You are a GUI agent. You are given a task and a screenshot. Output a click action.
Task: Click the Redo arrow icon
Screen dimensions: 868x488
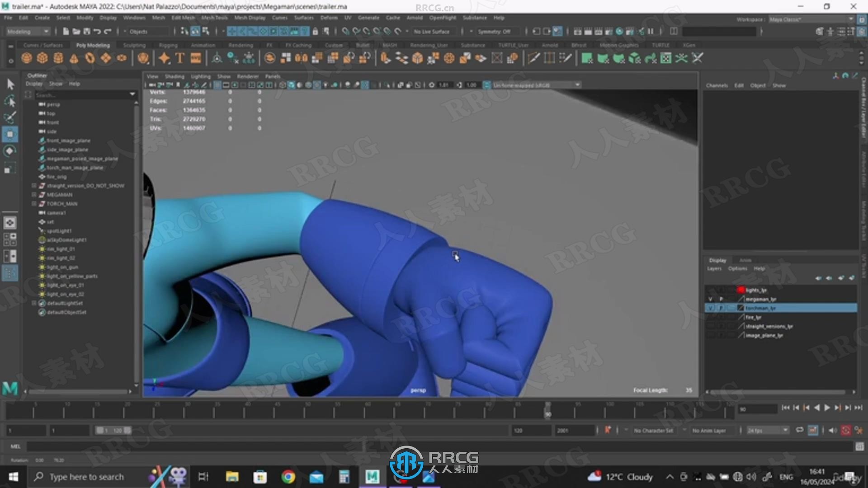click(x=108, y=31)
